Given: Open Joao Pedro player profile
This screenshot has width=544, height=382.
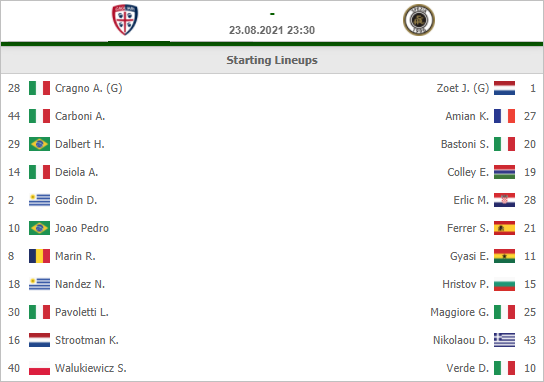Looking at the screenshot, I should tap(82, 228).
